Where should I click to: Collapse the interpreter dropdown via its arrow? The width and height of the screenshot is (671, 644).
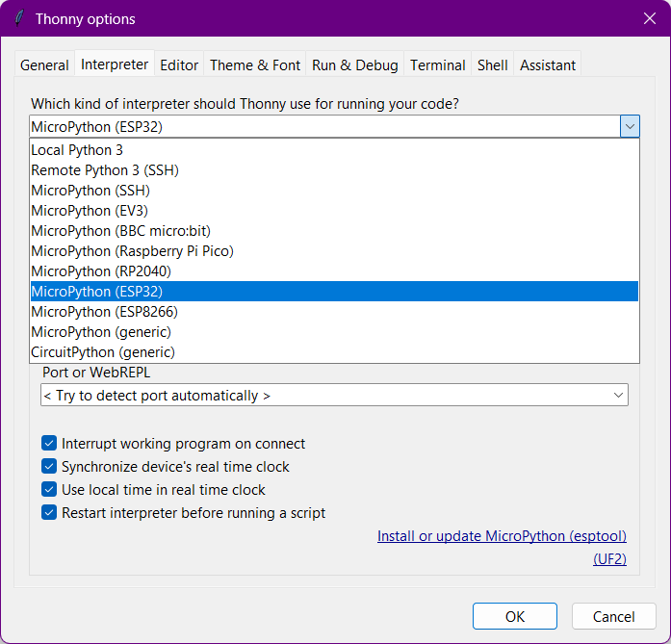click(630, 126)
